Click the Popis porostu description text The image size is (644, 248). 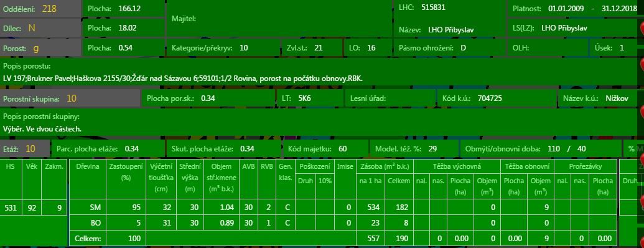[183, 78]
